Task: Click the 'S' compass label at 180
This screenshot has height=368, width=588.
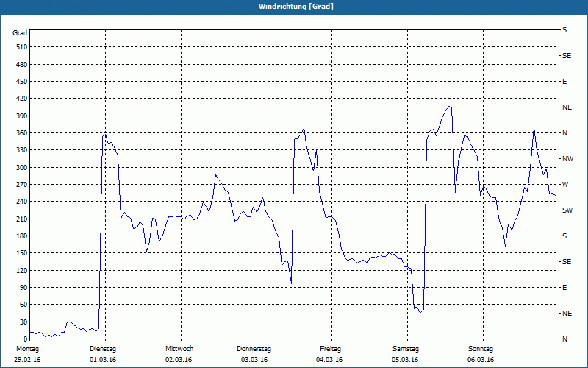Action: [564, 236]
